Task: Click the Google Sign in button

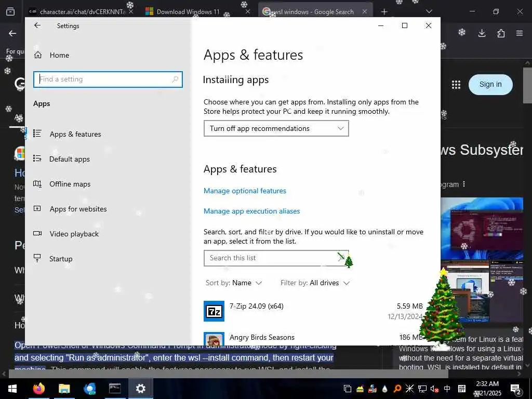Action: point(490,85)
